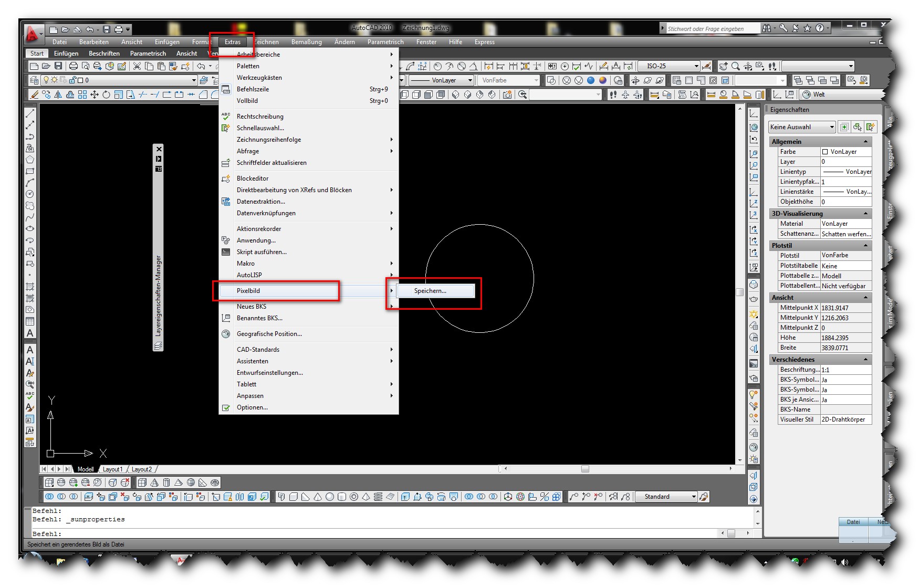Toggle layer on/off light bulb
The image size is (919, 588).
pos(46,80)
